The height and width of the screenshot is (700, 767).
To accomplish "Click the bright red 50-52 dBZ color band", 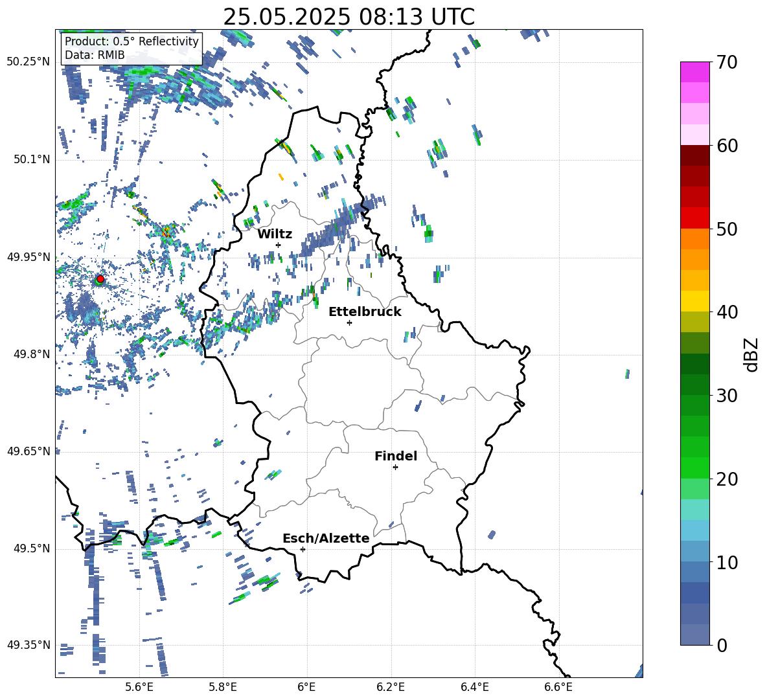I will tap(695, 218).
